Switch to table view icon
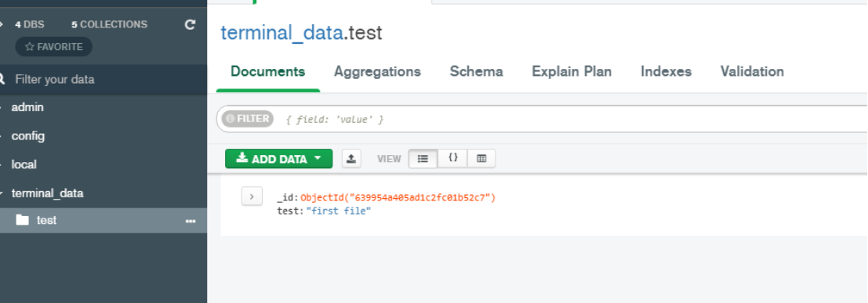868x303 pixels. click(x=481, y=159)
